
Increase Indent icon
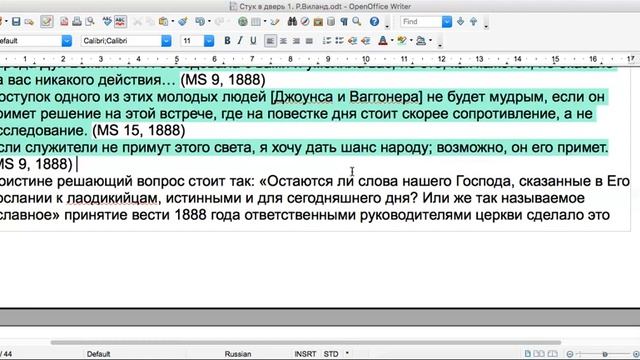(x=366, y=41)
